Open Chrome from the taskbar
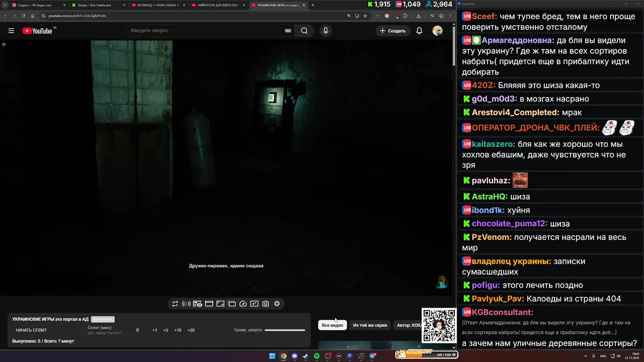The image size is (644, 362). 283,356
